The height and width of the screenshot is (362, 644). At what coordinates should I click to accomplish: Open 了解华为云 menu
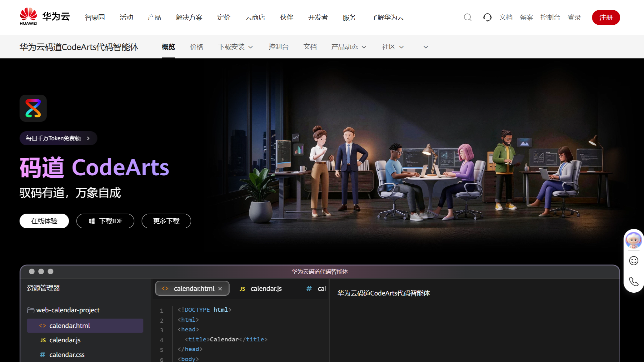coord(387,17)
